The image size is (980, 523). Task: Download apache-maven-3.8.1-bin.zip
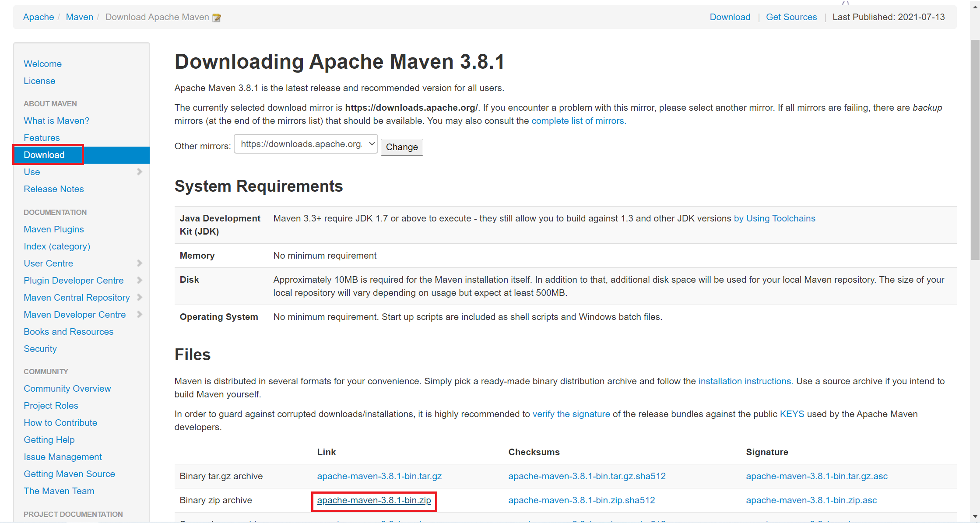(x=374, y=500)
